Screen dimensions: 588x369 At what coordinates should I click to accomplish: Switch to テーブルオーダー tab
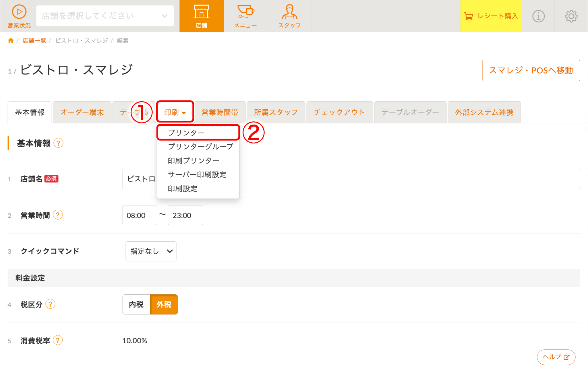point(410,112)
